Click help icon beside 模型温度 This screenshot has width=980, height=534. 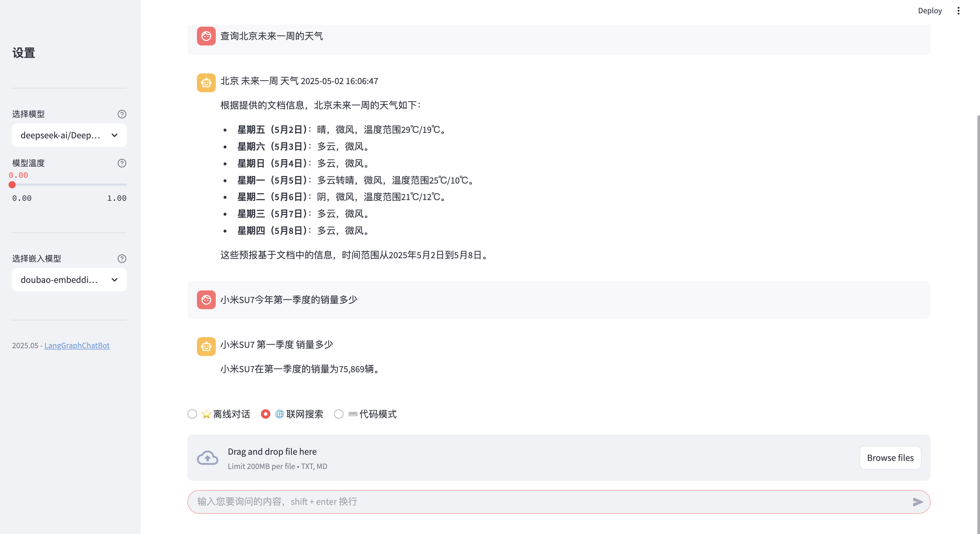122,163
